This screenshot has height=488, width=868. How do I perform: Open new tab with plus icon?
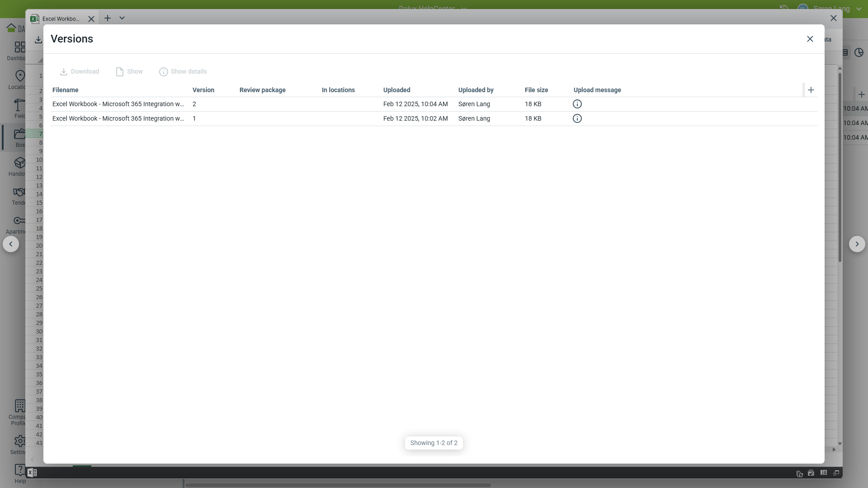107,18
